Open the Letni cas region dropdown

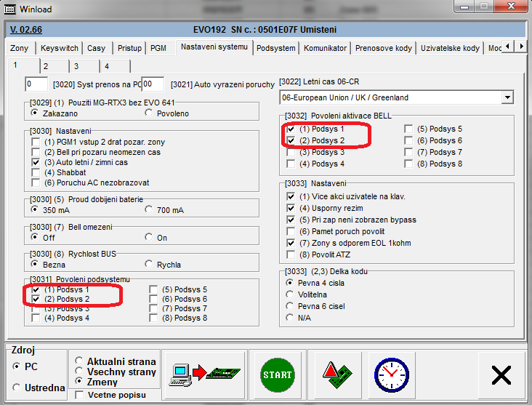507,97
